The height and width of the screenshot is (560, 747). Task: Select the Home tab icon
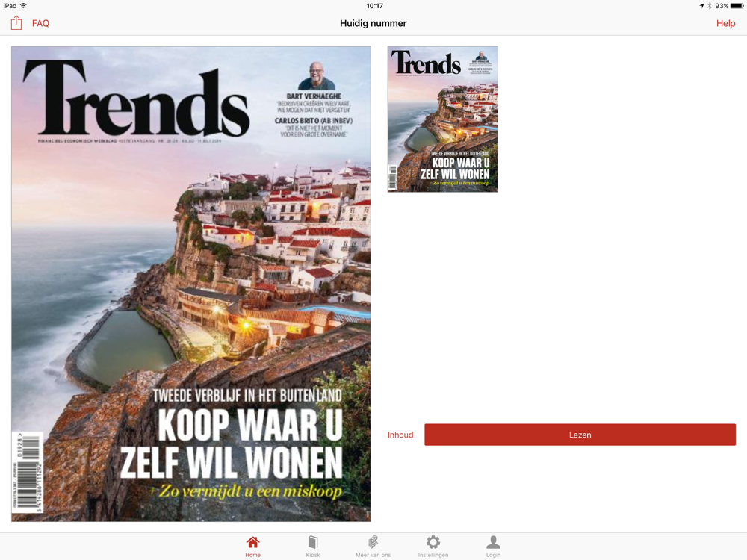(253, 542)
